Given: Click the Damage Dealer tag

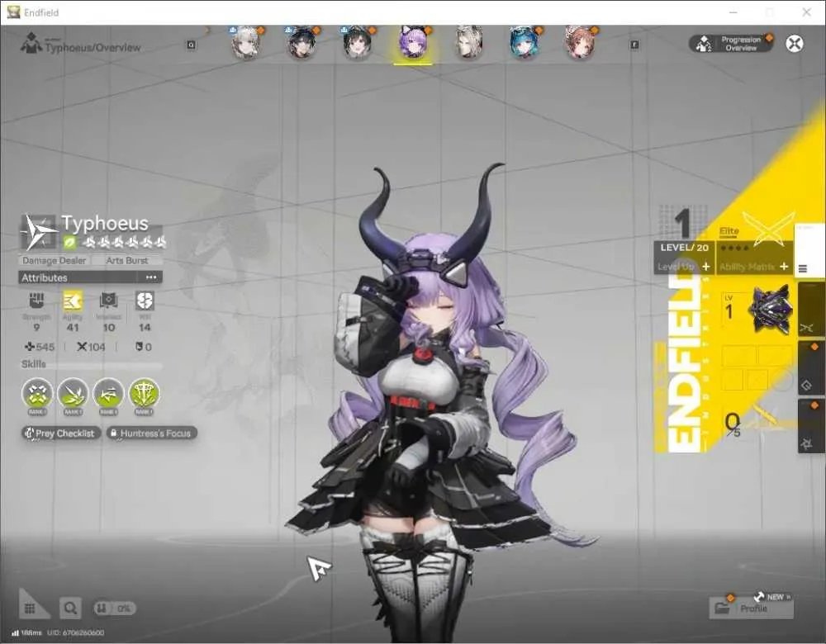Looking at the screenshot, I should pos(55,261).
